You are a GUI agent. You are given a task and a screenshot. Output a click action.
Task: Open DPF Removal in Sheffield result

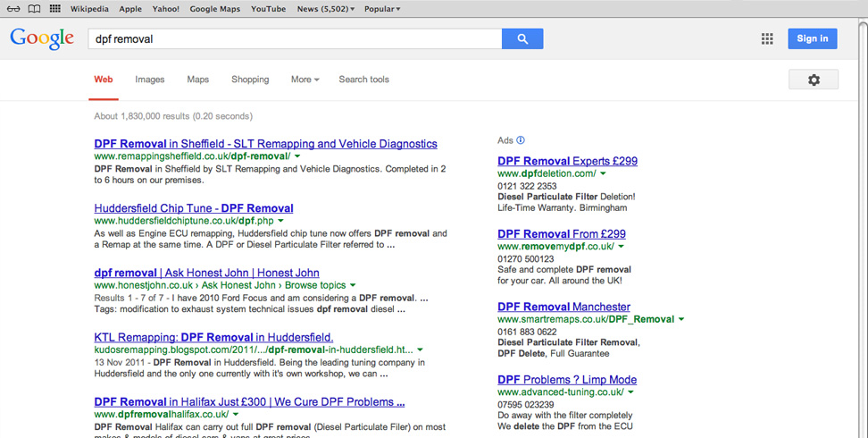click(266, 144)
